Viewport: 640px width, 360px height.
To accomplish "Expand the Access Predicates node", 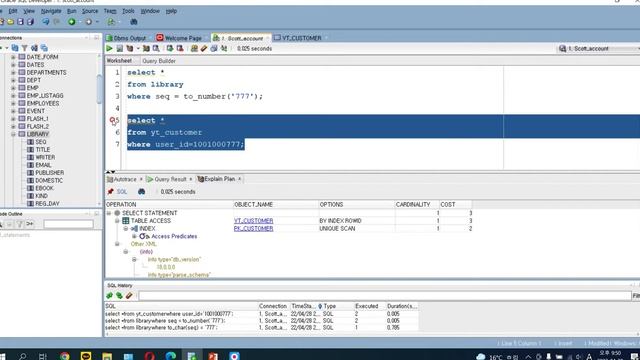I will coord(134,236).
